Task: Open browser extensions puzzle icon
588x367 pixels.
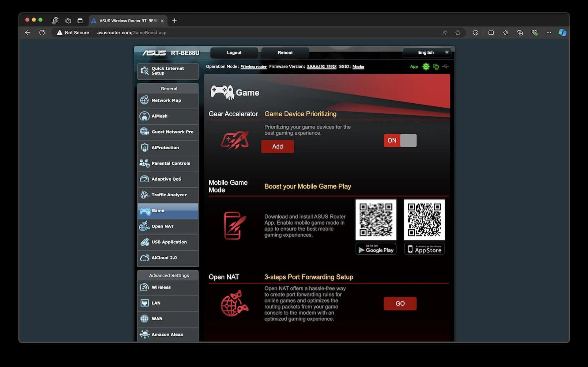Action: click(475, 32)
